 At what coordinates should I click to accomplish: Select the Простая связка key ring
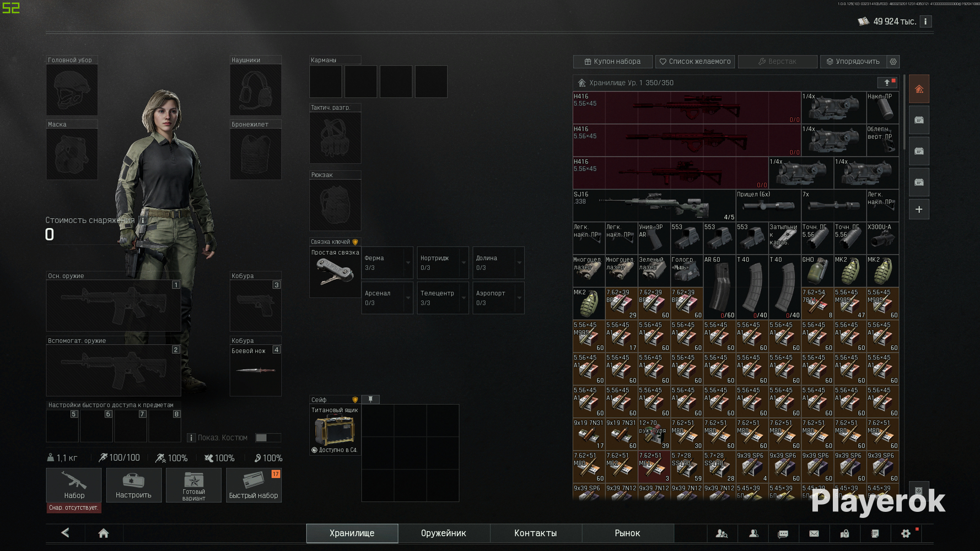[x=335, y=272]
